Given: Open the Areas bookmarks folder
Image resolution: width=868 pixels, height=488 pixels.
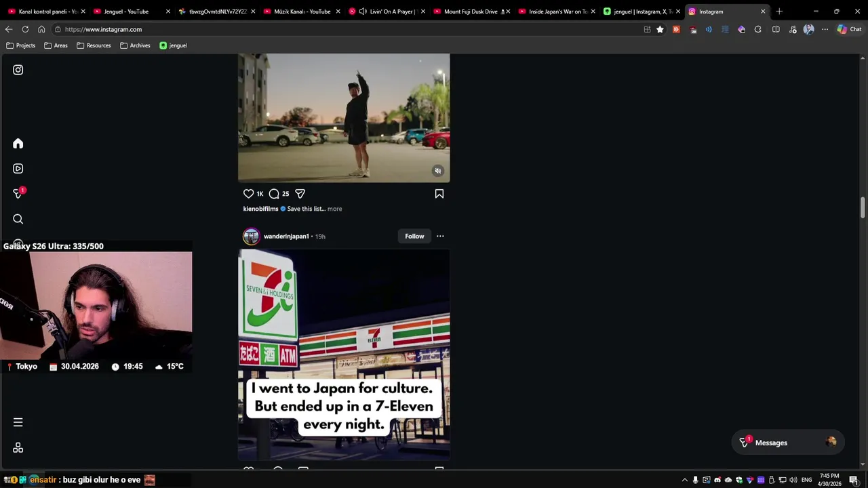Looking at the screenshot, I should pos(56,45).
